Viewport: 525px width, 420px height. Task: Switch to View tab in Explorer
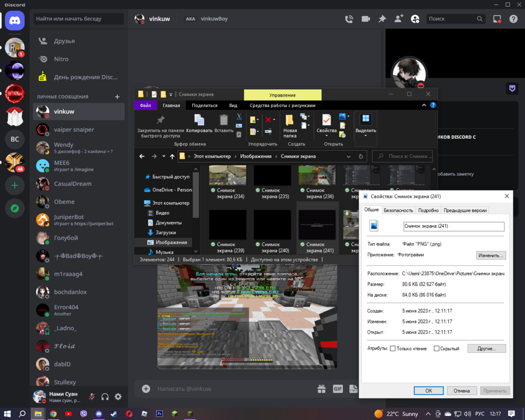click(233, 105)
